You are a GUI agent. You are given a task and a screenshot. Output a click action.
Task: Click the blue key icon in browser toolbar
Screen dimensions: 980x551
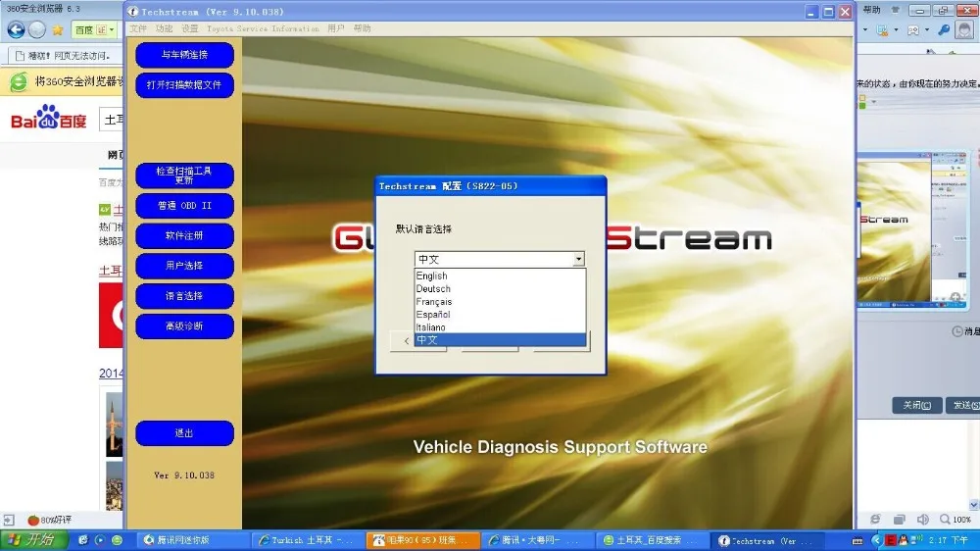point(945,29)
